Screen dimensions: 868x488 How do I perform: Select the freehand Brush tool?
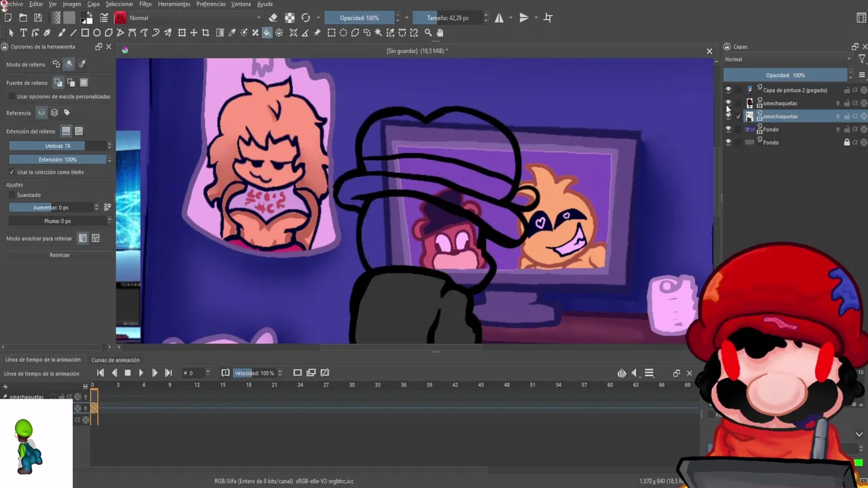pyautogui.click(x=62, y=33)
